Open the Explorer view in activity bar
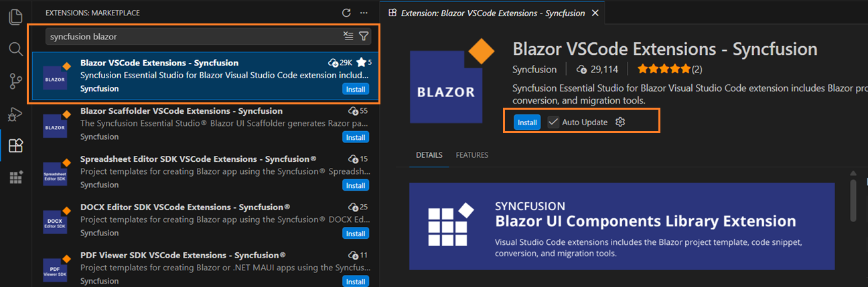This screenshot has width=868, height=287. pos(15,16)
